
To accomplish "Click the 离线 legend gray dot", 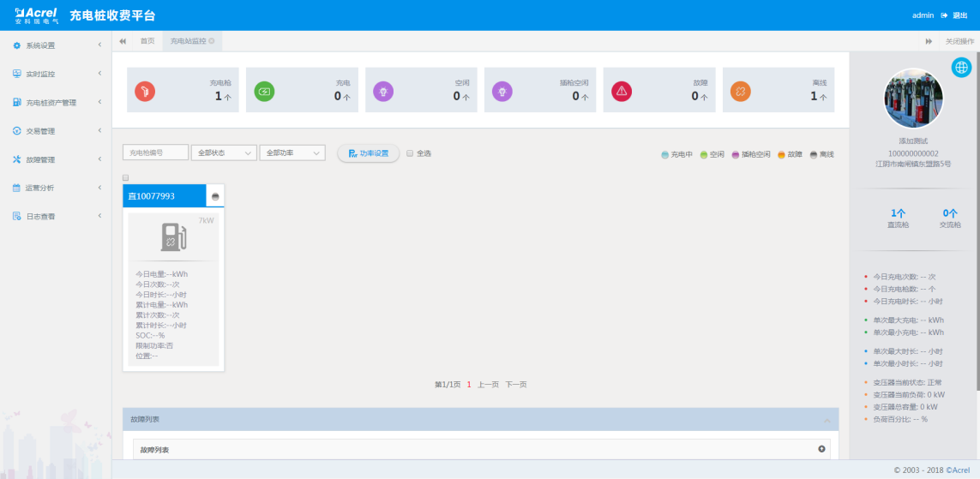I will (814, 154).
